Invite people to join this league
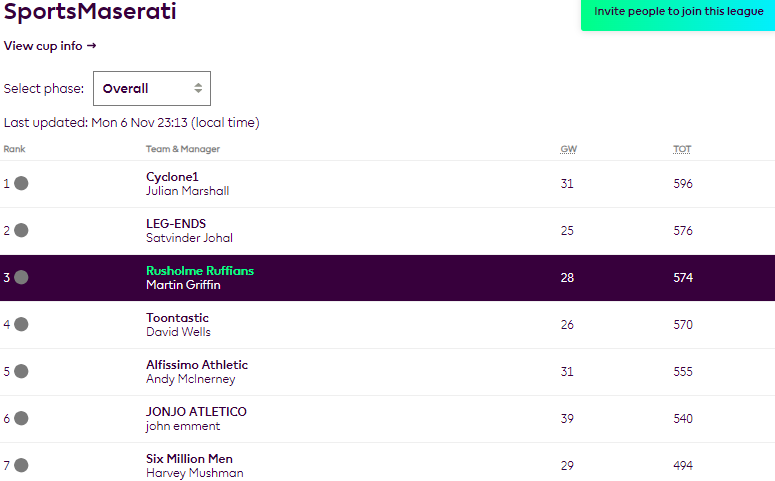Viewport: 775px width, 481px height. [x=678, y=13]
